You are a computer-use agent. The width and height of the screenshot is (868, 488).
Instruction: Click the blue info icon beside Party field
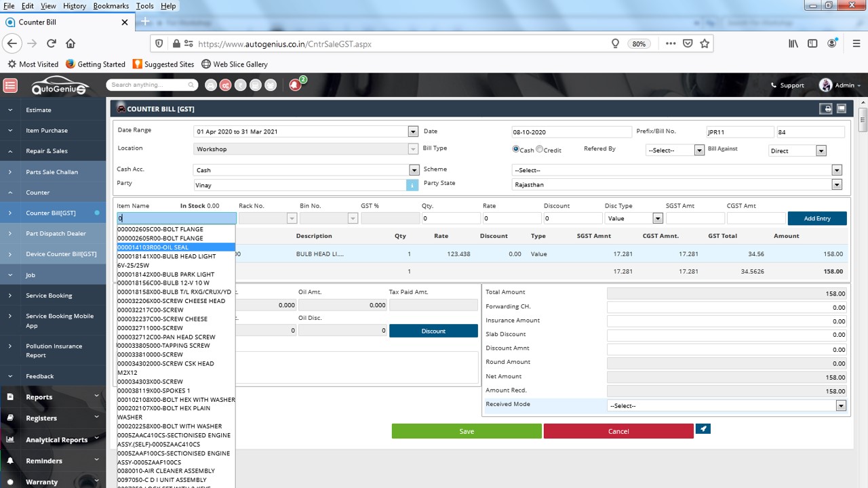coord(414,184)
